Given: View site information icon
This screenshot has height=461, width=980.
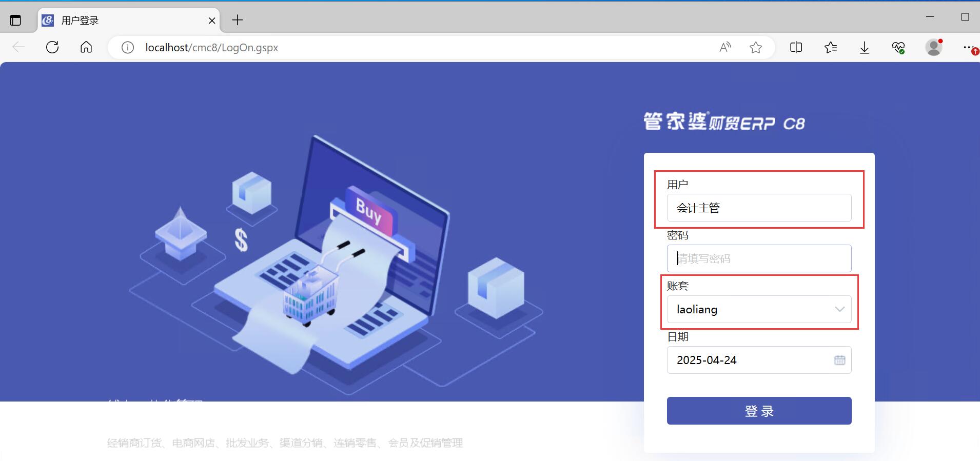Looking at the screenshot, I should point(127,48).
